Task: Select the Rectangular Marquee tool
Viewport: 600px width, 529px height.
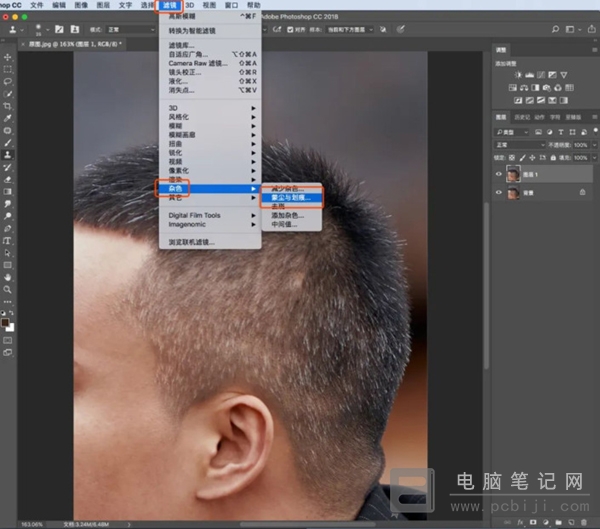Action: click(7, 70)
